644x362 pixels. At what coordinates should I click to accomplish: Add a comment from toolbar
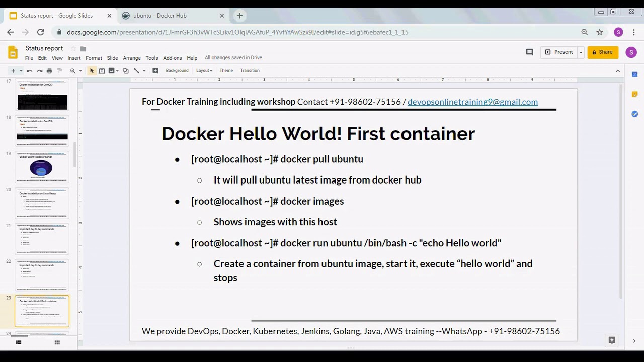pos(155,71)
